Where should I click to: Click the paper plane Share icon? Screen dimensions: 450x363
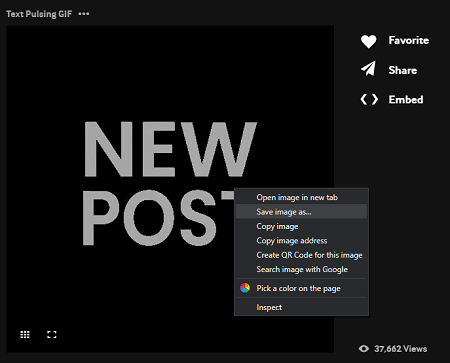368,69
